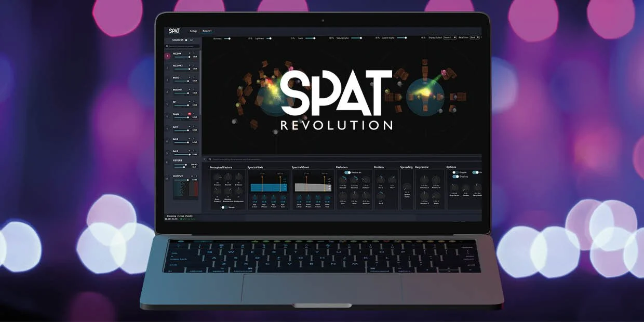
Task: Toggle Doppler in the Options panel
Action: pyautogui.click(x=454, y=171)
